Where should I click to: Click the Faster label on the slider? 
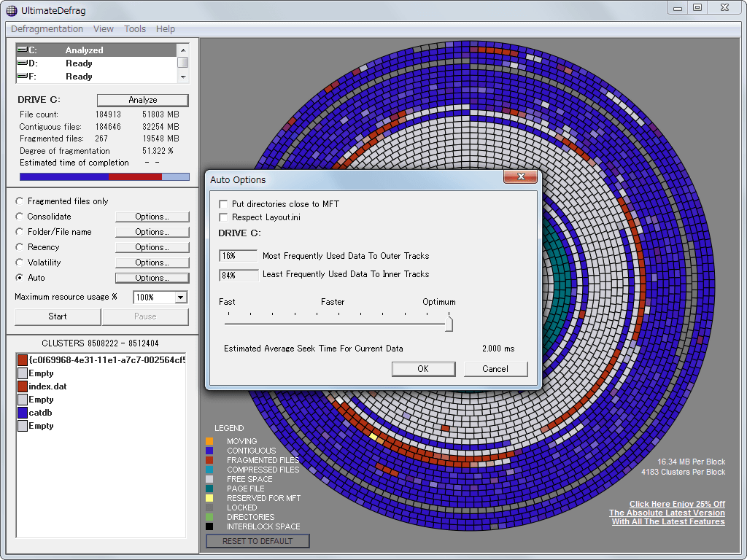coord(333,302)
